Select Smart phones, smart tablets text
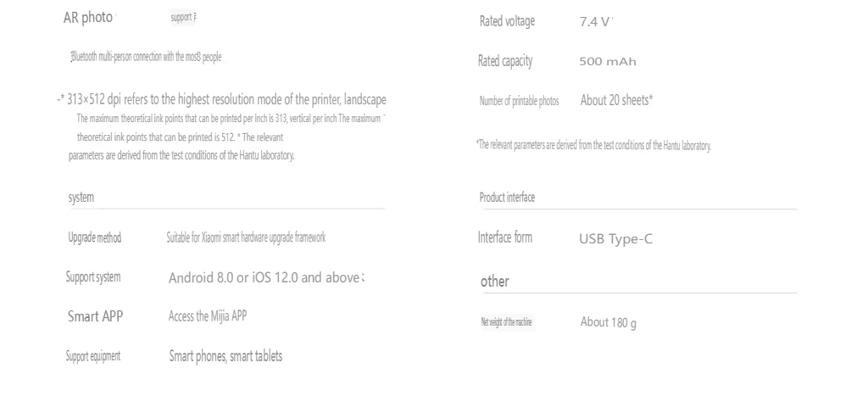This screenshot has height=402, width=868. coord(225,356)
